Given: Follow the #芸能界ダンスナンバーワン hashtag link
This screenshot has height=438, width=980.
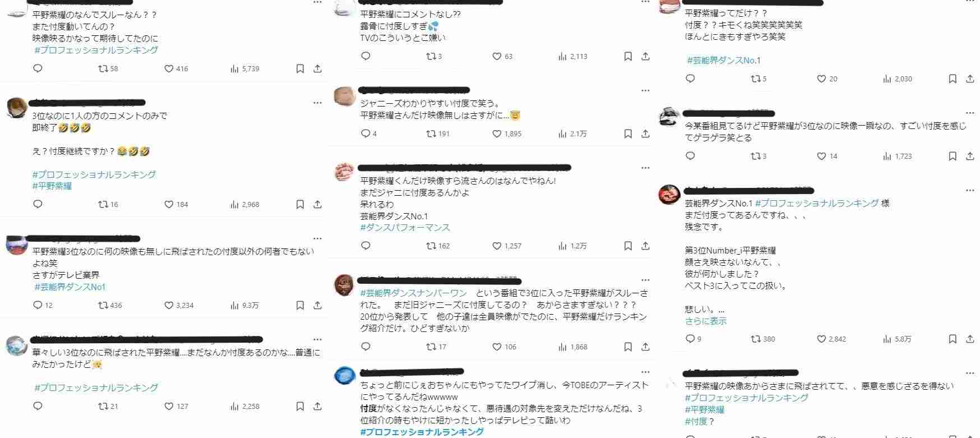Looking at the screenshot, I should click(x=413, y=293).
